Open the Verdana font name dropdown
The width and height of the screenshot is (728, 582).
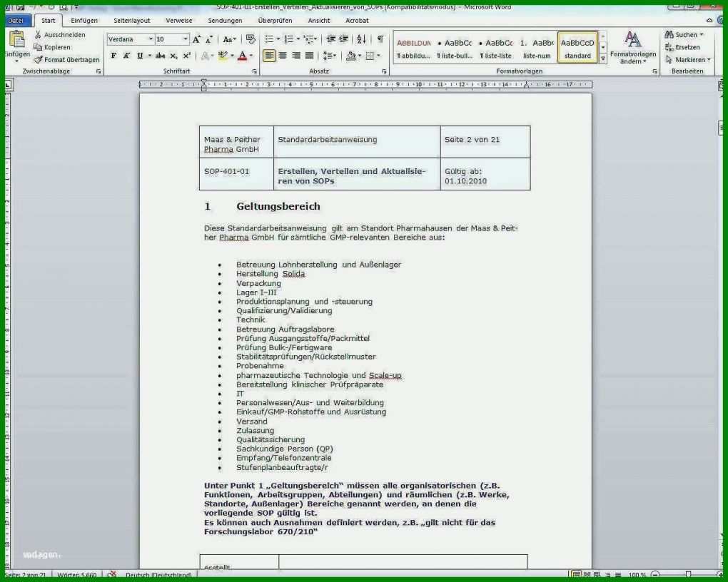pos(151,39)
